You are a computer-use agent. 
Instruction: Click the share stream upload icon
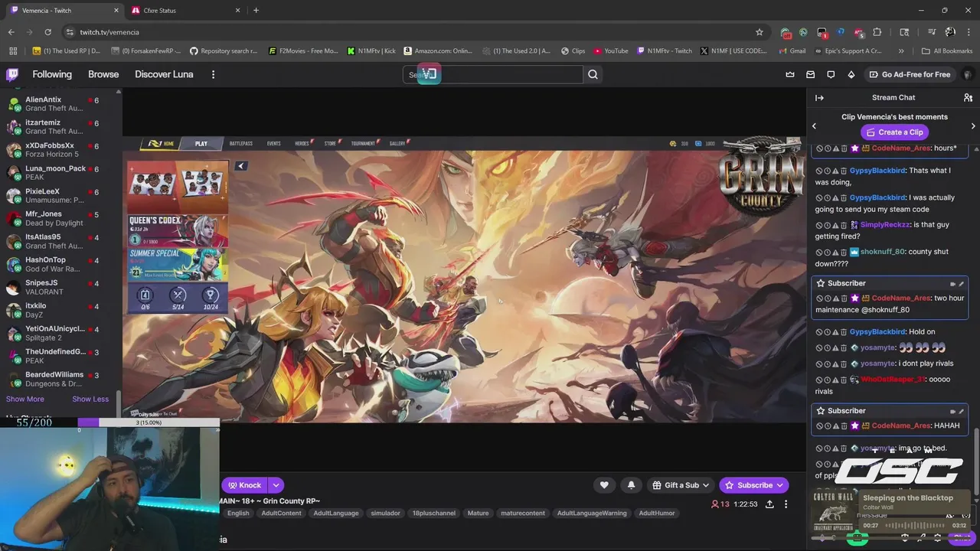coord(769,504)
